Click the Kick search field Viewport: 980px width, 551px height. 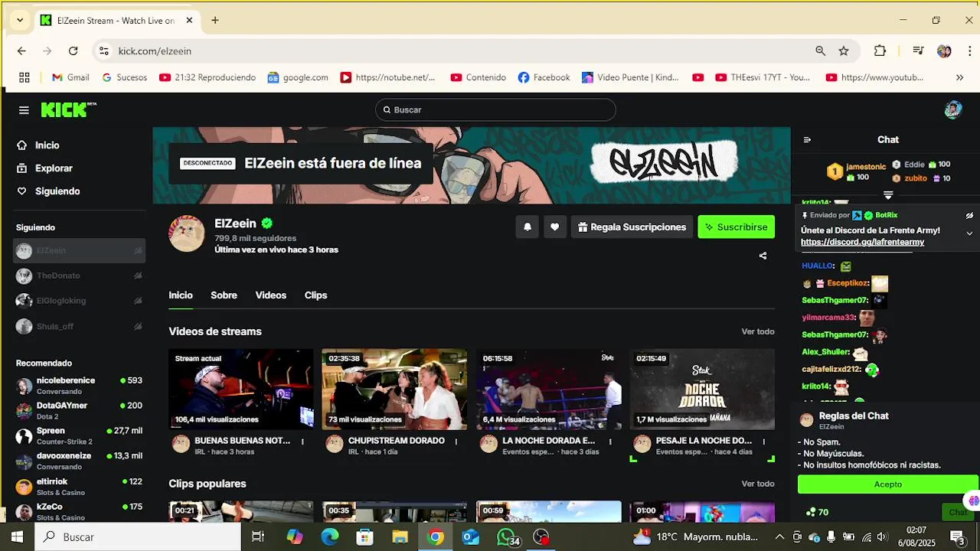(495, 109)
